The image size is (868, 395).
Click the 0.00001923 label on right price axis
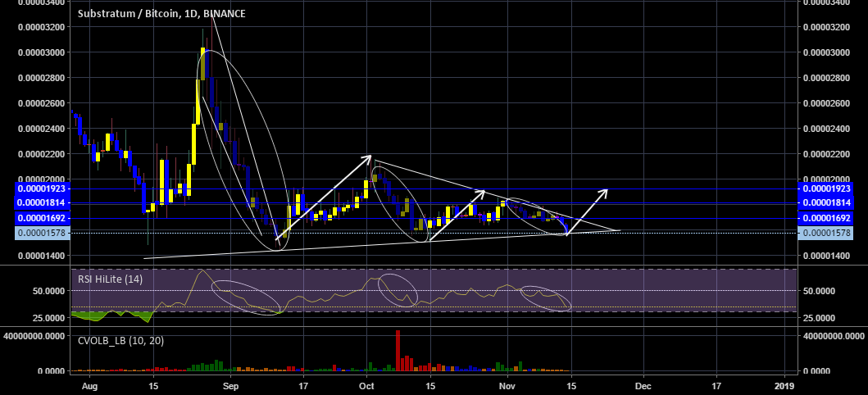pos(825,189)
